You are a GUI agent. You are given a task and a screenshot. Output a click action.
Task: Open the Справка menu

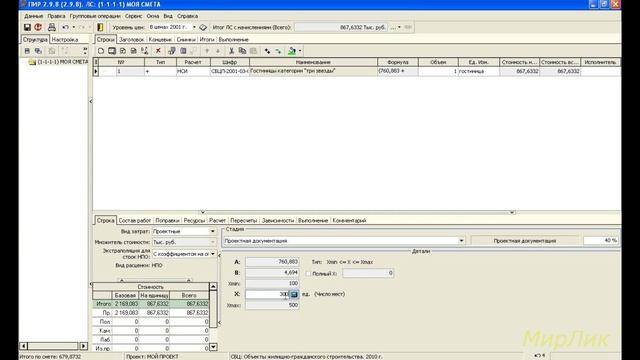187,16
